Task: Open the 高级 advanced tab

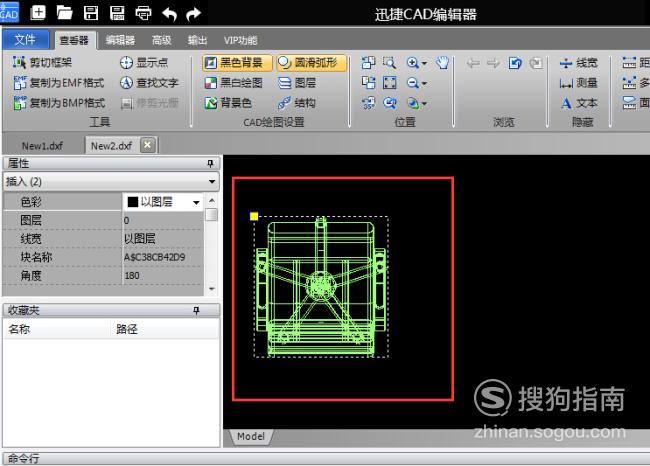Action: click(162, 40)
